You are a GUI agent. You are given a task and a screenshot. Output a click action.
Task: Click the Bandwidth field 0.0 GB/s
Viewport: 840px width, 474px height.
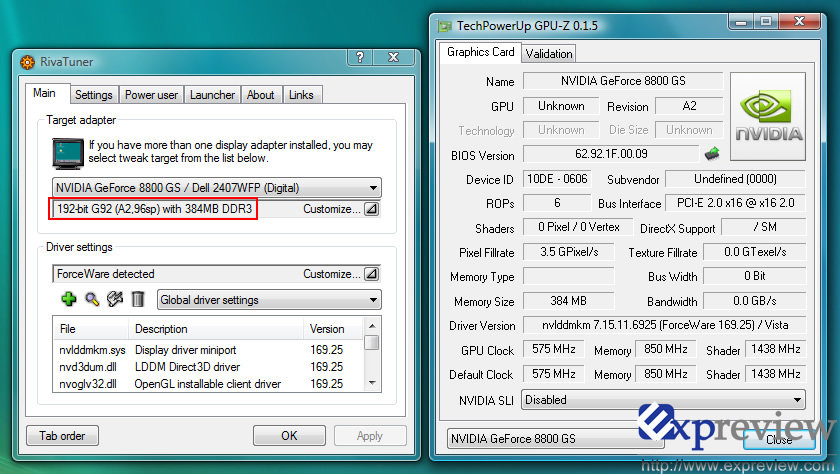point(754,301)
